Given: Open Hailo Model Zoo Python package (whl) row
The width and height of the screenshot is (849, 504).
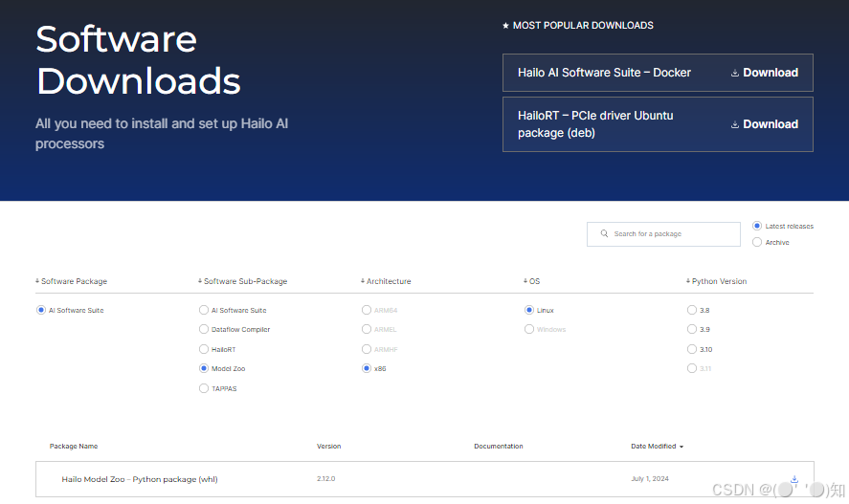Looking at the screenshot, I should [x=425, y=479].
